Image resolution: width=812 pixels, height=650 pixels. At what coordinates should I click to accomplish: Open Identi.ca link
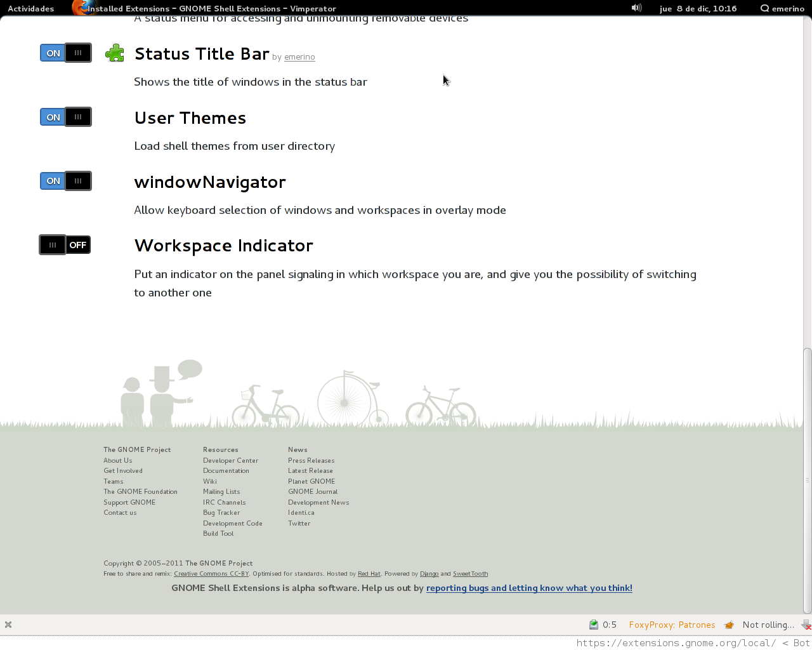[301, 513]
